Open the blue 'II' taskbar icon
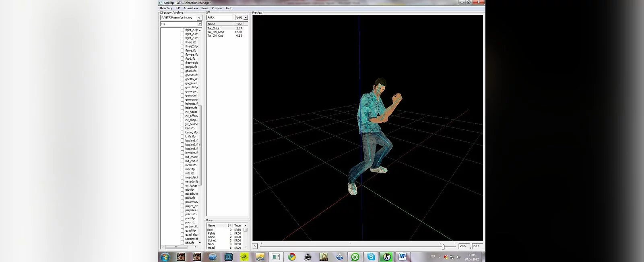Viewport: 644px width, 262px height. click(x=229, y=257)
